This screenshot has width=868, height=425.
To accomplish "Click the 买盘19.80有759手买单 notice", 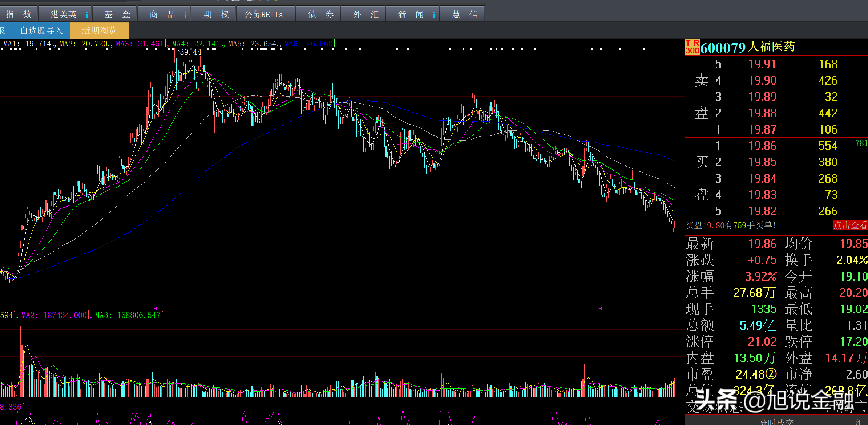I will pyautogui.click(x=731, y=225).
